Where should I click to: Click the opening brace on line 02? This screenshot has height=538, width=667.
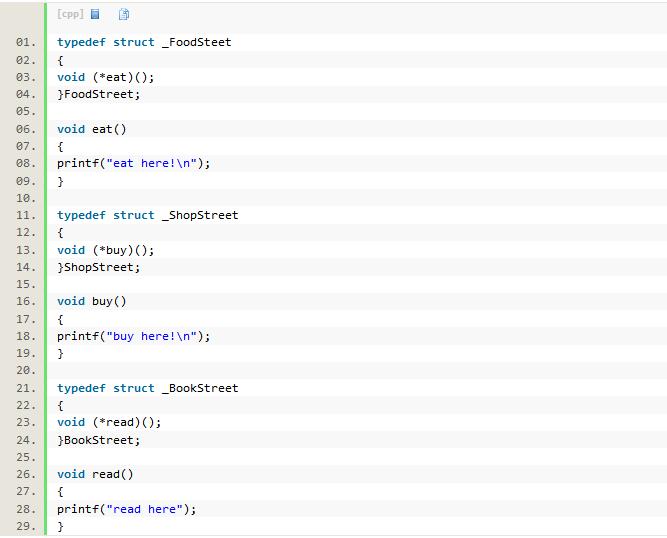pyautogui.click(x=60, y=60)
